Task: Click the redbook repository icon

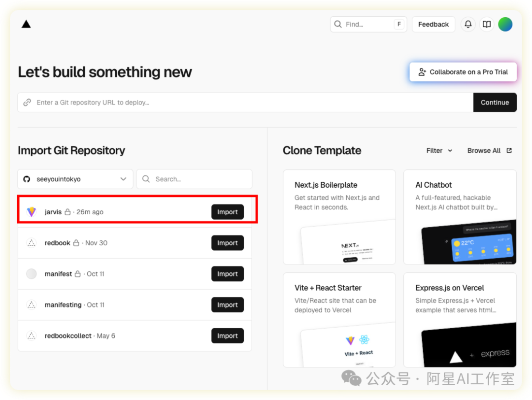Action: pyautogui.click(x=32, y=243)
